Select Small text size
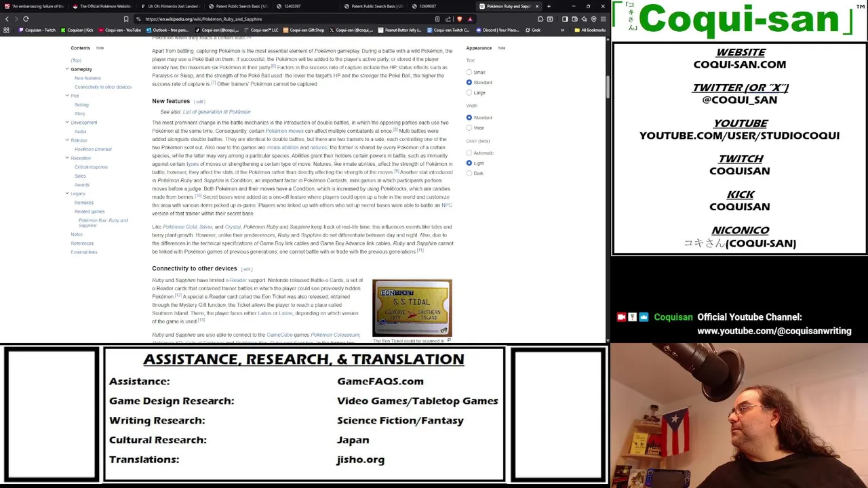The width and height of the screenshot is (868, 488). pyautogui.click(x=469, y=72)
